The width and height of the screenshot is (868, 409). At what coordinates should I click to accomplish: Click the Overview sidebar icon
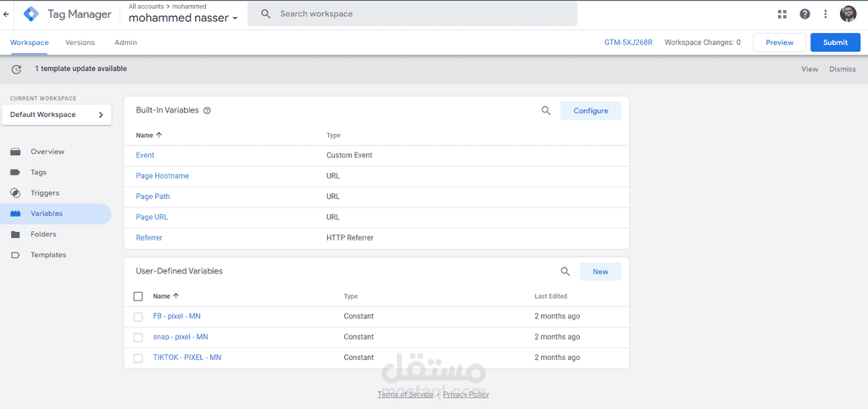pos(15,152)
